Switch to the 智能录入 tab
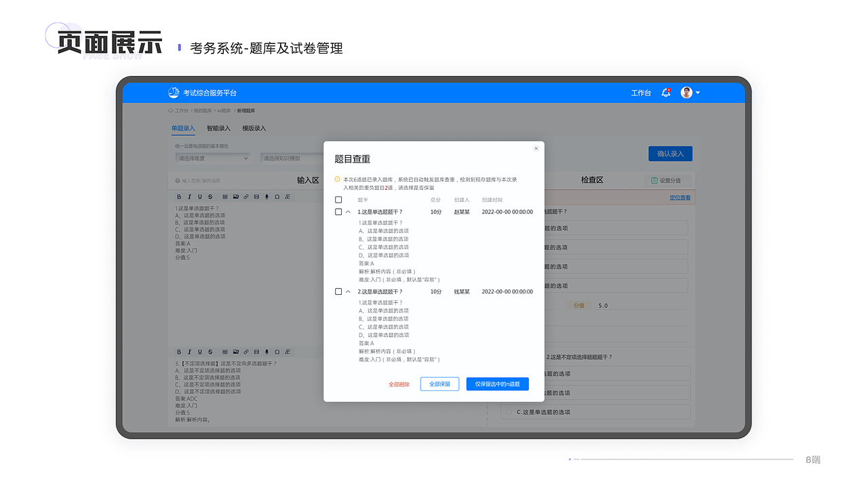 click(218, 128)
